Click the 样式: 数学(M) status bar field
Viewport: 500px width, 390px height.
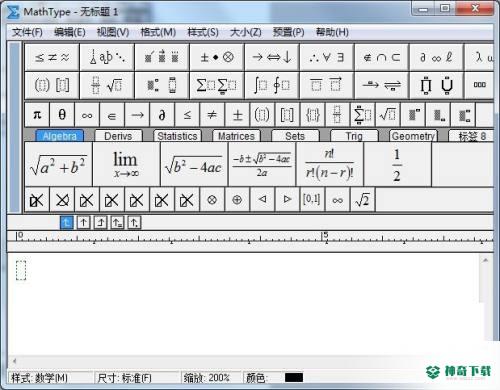(x=50, y=378)
